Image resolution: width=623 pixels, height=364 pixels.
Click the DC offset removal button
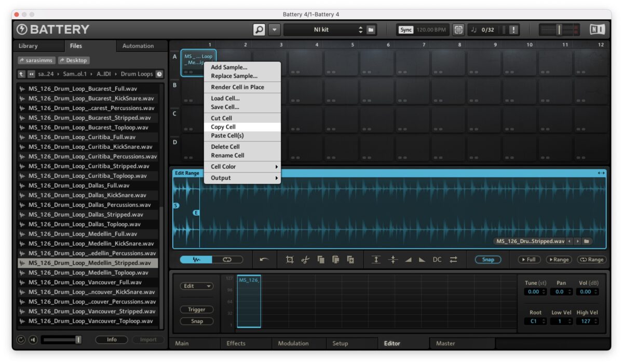tap(437, 260)
